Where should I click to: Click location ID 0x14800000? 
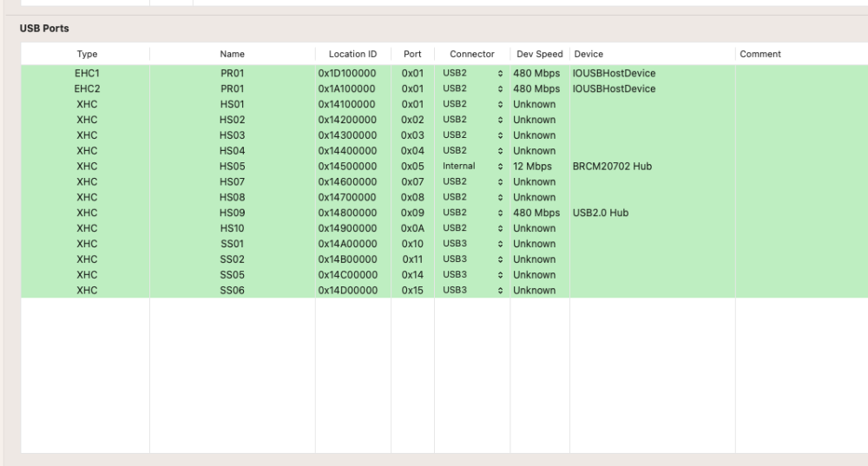(347, 213)
